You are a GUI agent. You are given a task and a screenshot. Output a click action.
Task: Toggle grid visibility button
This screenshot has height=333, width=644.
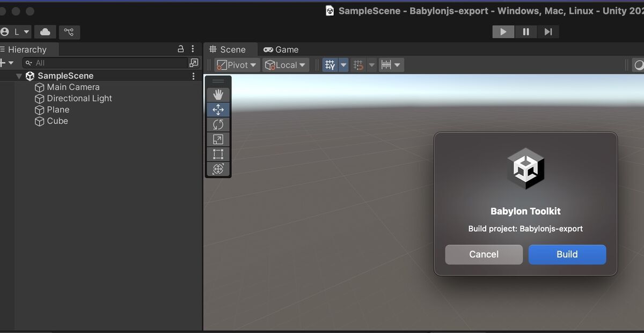tap(330, 65)
